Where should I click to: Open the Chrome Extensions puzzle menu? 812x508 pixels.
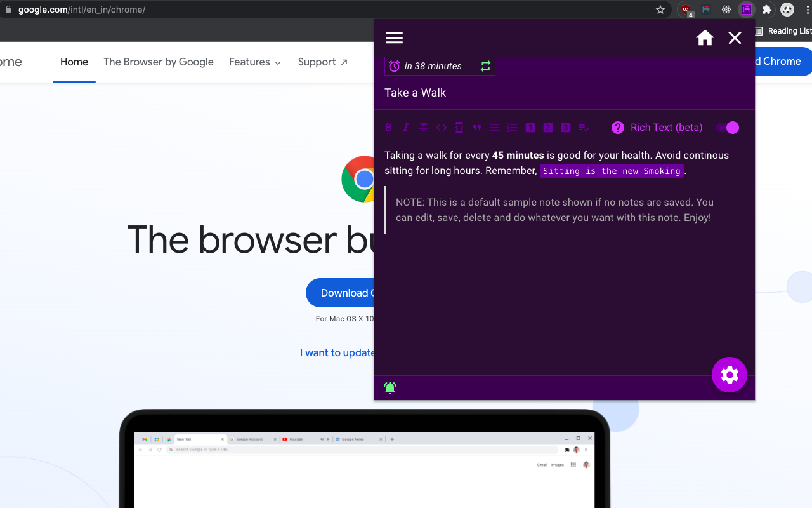point(767,10)
